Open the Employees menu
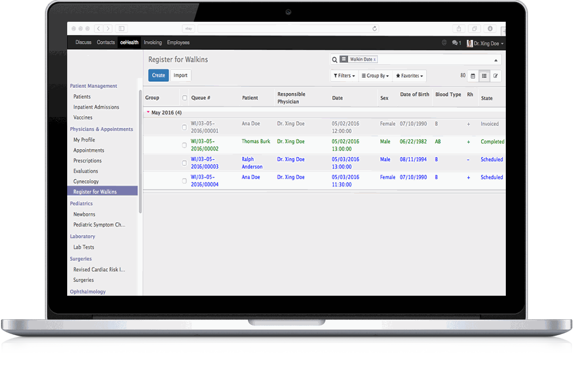This screenshot has height=392, width=573. pos(178,42)
